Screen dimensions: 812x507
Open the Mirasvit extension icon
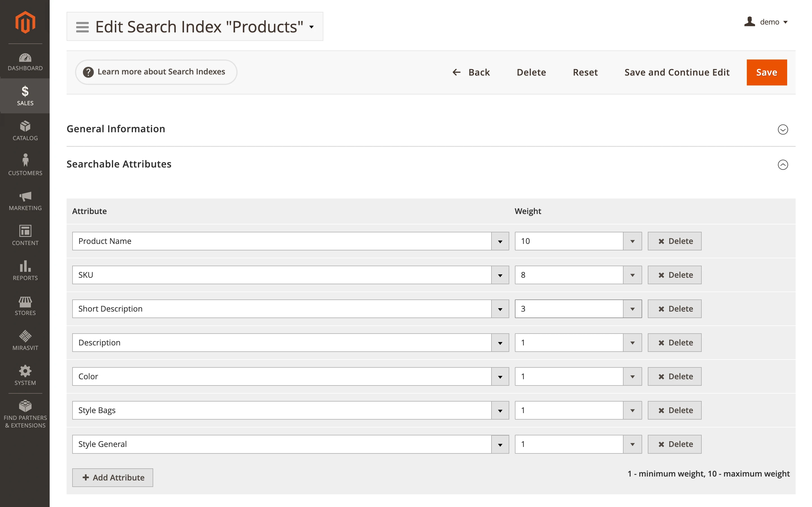point(25,339)
